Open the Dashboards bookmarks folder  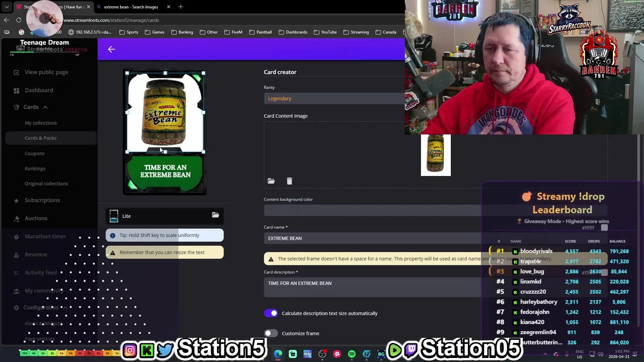pyautogui.click(x=292, y=32)
